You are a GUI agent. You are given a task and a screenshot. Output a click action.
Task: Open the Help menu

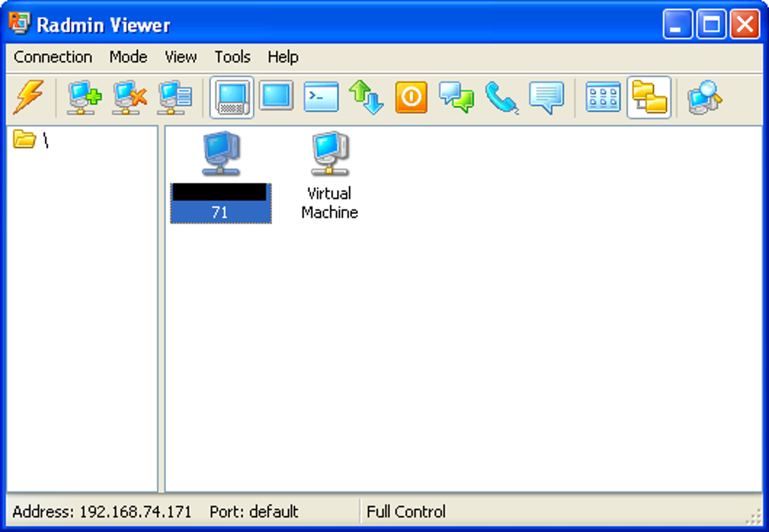click(283, 57)
